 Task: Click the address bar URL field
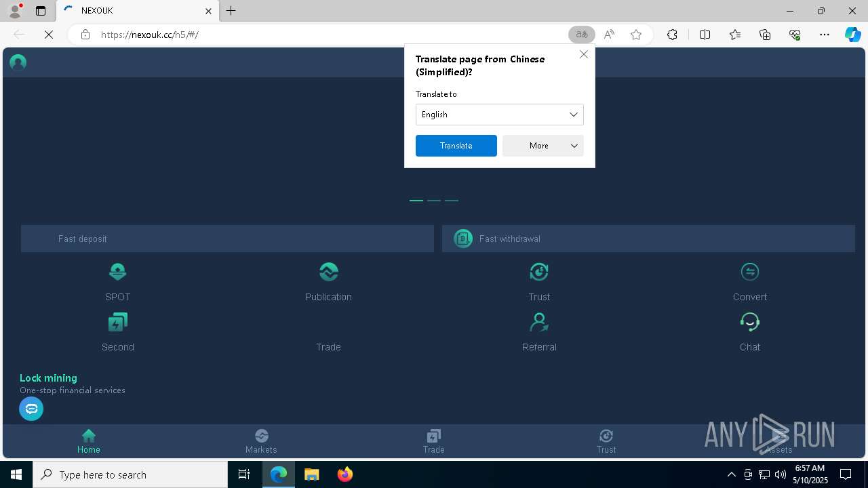coord(329,35)
